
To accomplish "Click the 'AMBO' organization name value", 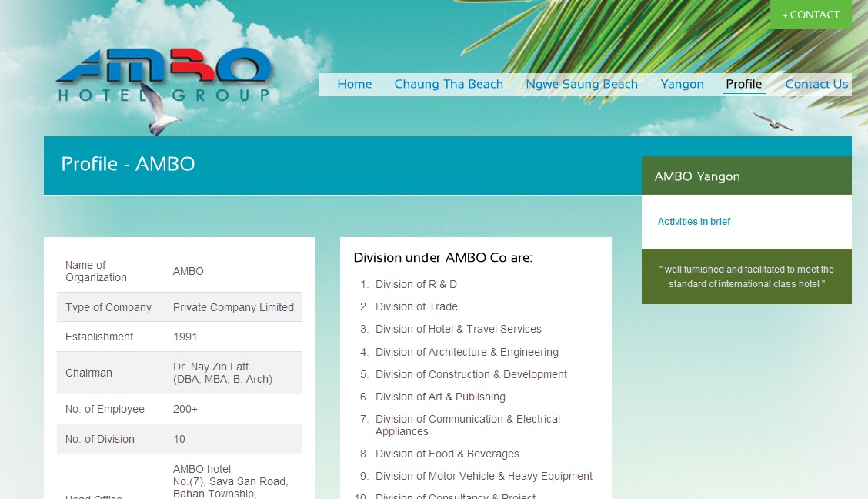I will 189,271.
